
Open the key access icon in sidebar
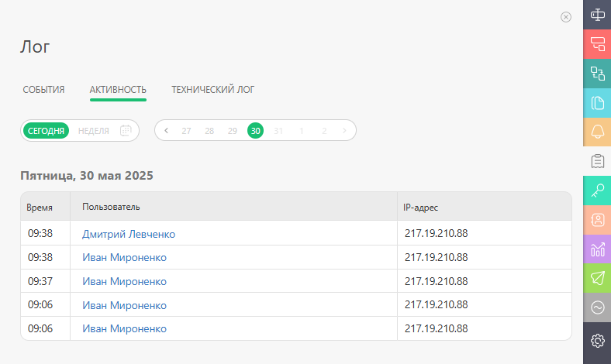597,191
